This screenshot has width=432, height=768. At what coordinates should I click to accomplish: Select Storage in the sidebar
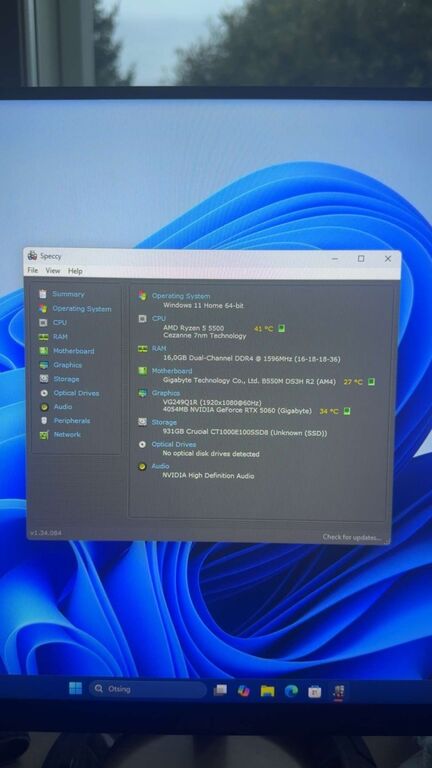click(66, 379)
